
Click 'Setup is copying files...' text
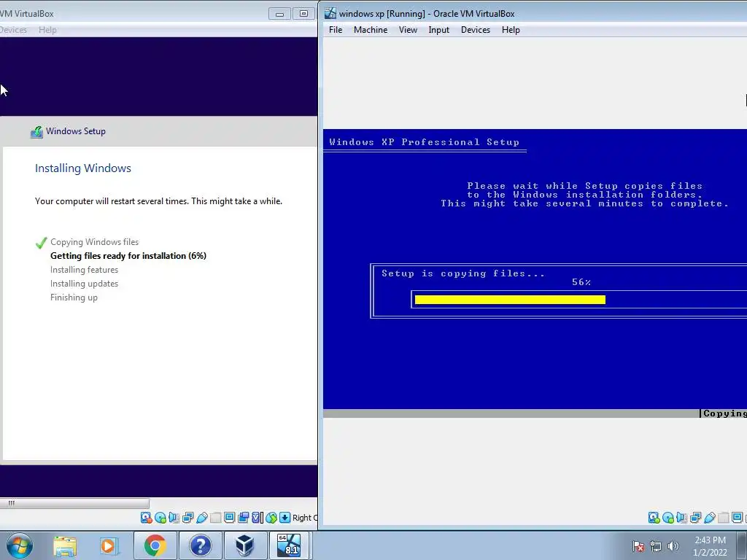pos(463,273)
